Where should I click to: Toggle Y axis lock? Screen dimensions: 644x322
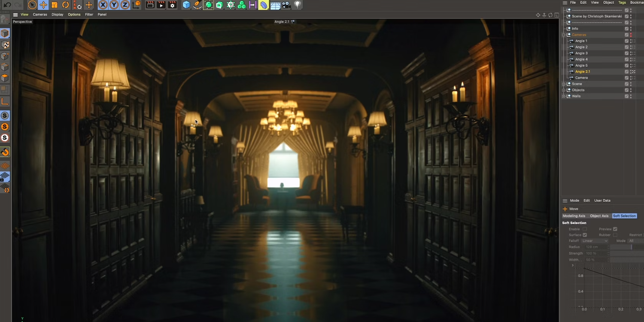[114, 5]
